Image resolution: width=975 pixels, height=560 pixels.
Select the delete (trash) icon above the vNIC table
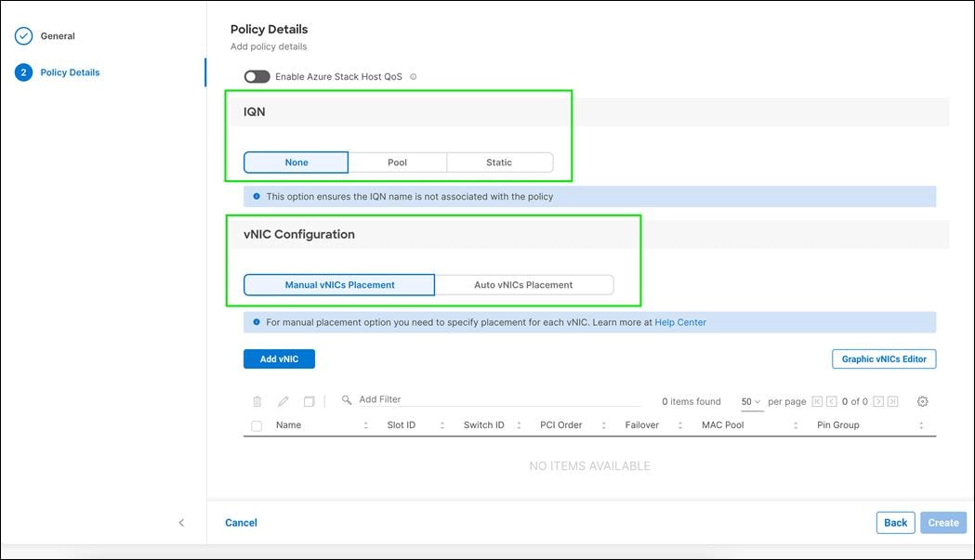point(257,400)
